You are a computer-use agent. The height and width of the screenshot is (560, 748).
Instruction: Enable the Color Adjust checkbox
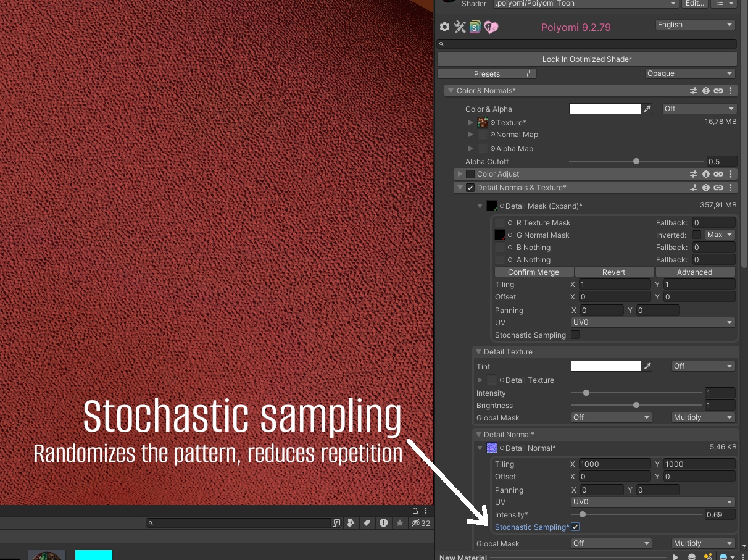point(470,174)
